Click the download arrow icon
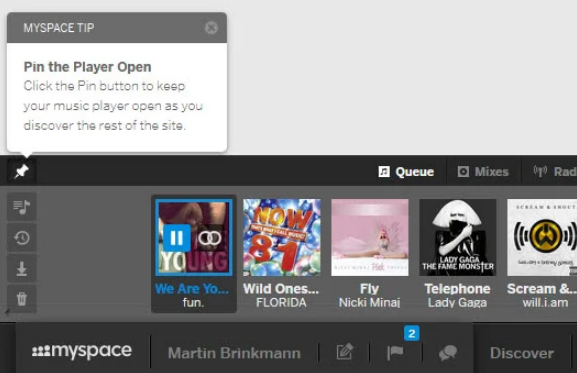The width and height of the screenshot is (577, 373). tap(22, 269)
